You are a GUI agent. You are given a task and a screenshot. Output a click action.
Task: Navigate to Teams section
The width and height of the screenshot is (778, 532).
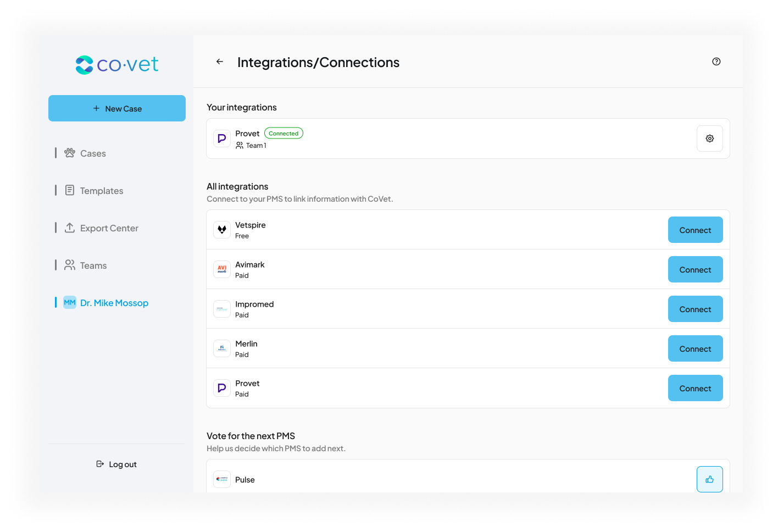click(93, 265)
